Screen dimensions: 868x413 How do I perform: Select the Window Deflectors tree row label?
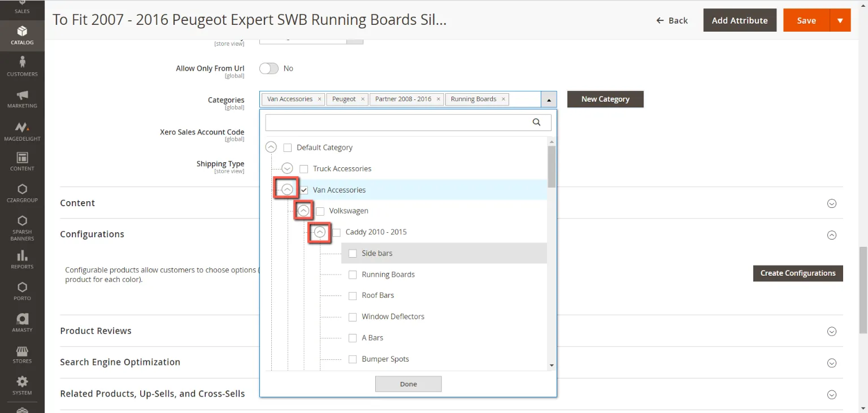click(x=393, y=316)
